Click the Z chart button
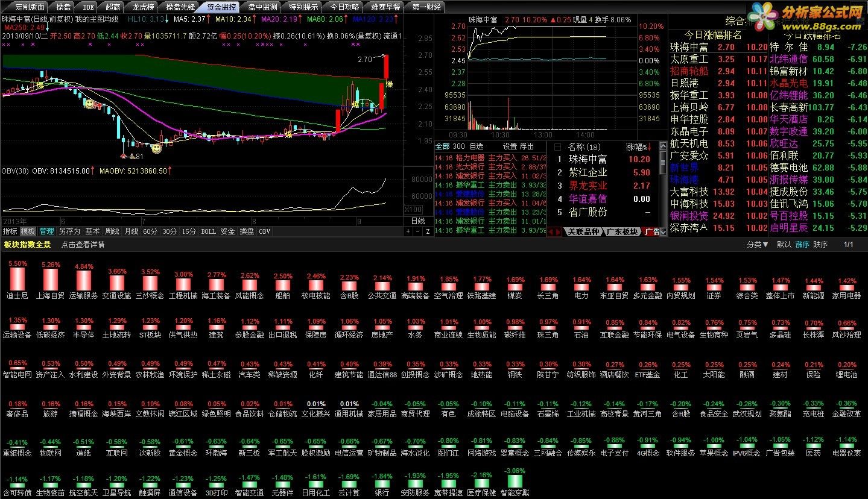The image size is (868, 499). pyautogui.click(x=427, y=231)
